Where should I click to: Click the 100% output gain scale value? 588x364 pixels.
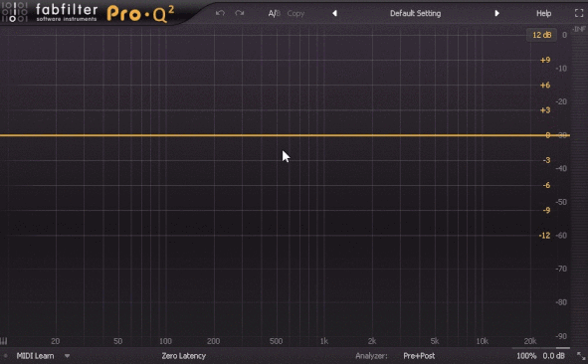coord(526,356)
